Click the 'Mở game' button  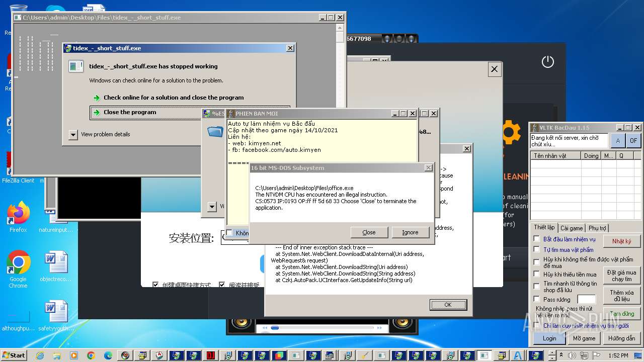point(584,338)
